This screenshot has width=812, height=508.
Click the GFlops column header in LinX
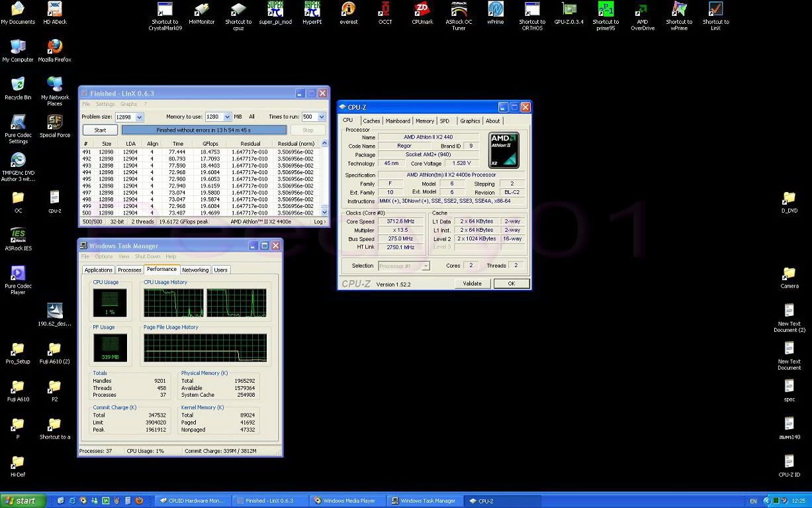coord(210,144)
